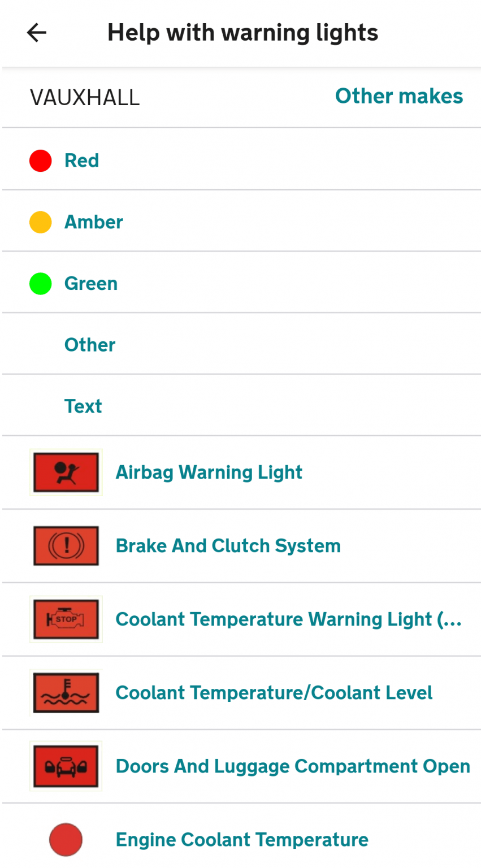Select the red circle engine coolant icon
The height and width of the screenshot is (868, 481).
(x=66, y=840)
